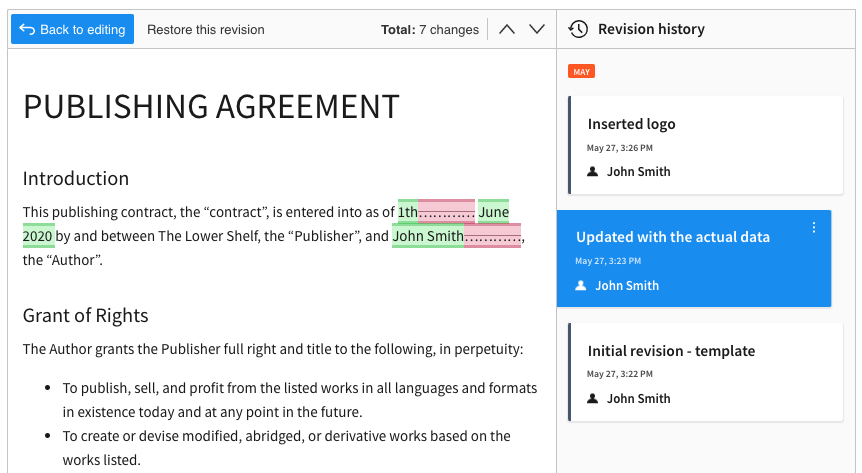Go to previous change with up arrow
The image size is (862, 473).
coord(507,29)
